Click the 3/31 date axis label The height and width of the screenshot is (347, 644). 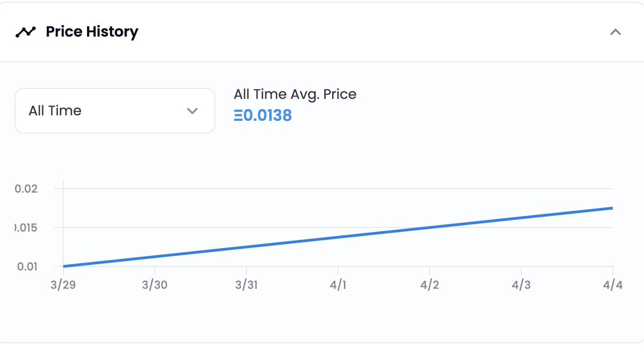point(246,285)
